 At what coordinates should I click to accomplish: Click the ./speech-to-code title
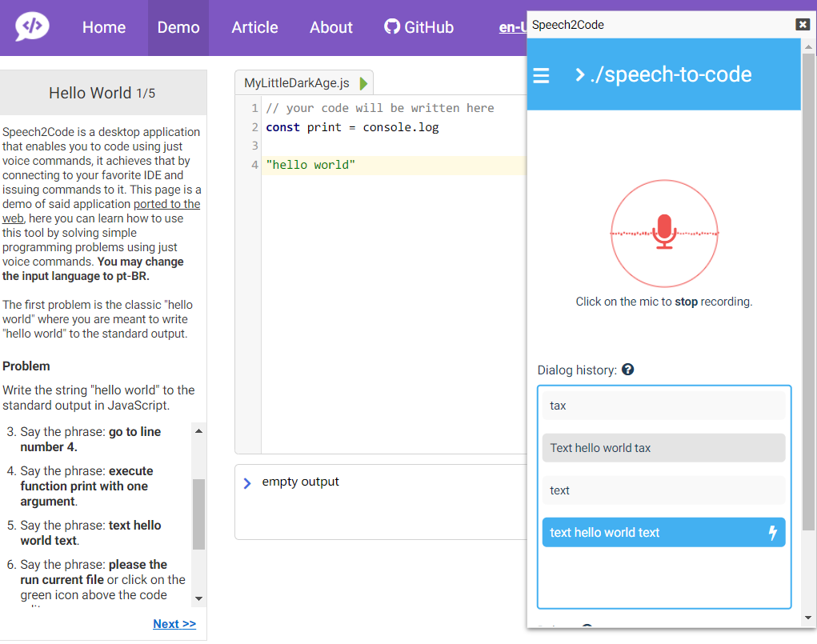671,74
